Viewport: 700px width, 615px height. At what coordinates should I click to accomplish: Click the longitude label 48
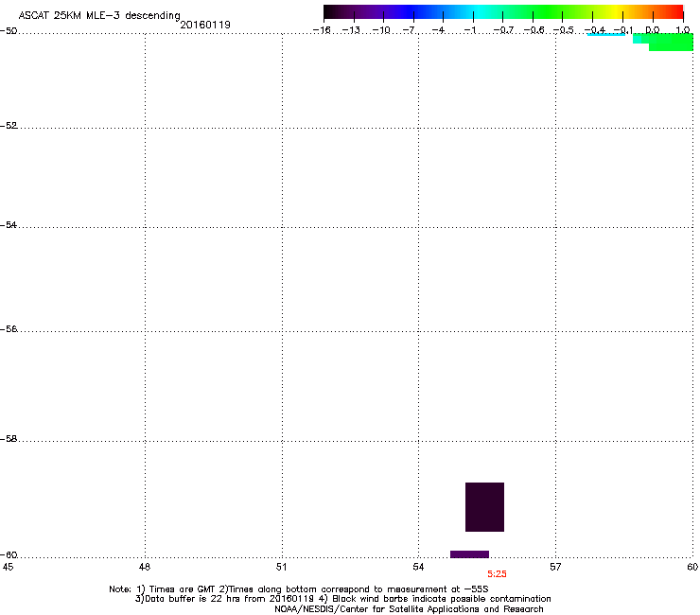145,567
